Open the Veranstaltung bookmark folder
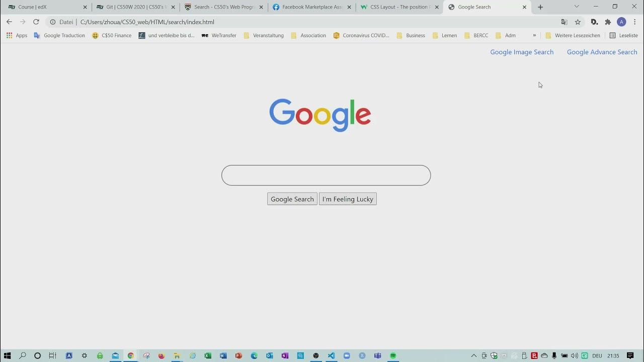The width and height of the screenshot is (644, 362). pos(264,36)
